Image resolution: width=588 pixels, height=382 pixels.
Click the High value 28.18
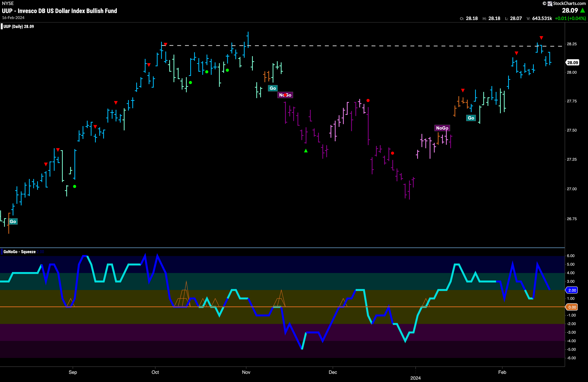click(x=494, y=18)
